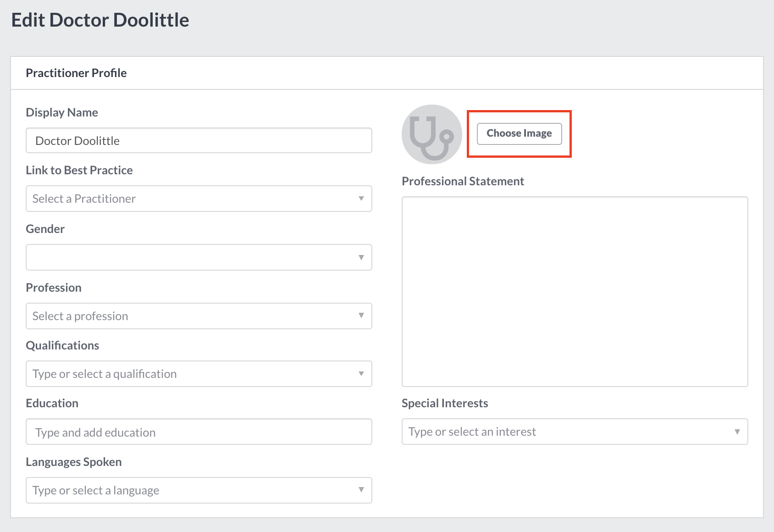Click the Special Interests label
Viewport: 774px width, 532px height.
(x=445, y=403)
